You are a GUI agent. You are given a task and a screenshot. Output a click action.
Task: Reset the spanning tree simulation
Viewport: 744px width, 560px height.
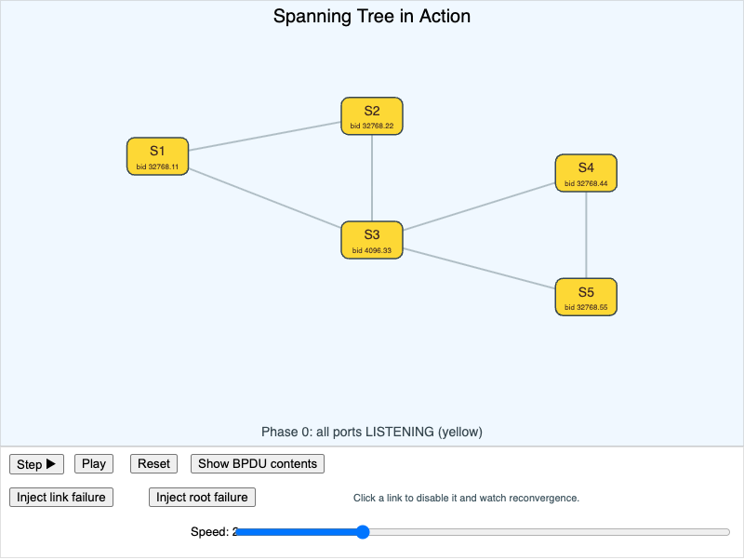tap(153, 463)
